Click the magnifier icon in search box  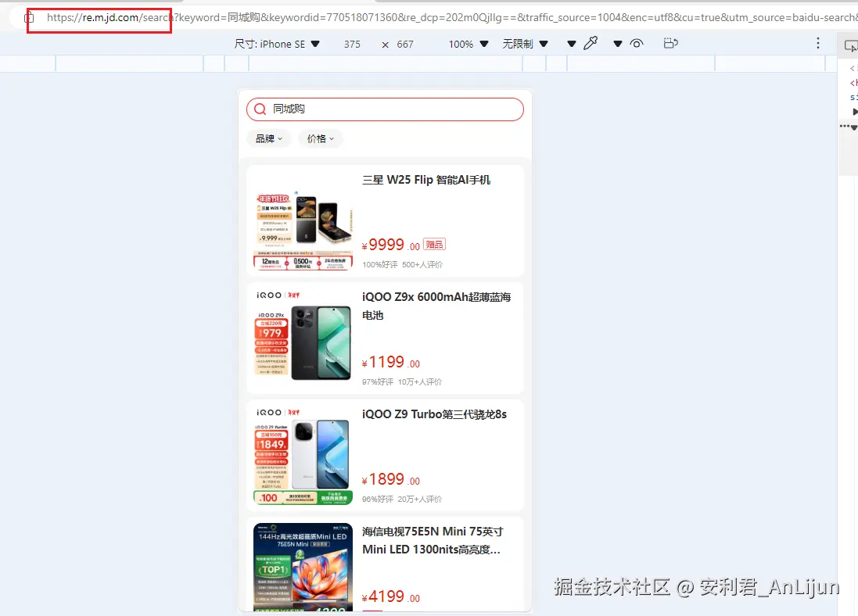click(x=260, y=109)
